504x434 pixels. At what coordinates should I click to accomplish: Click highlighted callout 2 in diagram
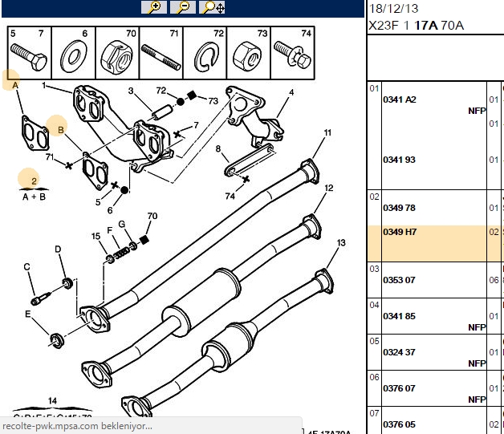click(34, 180)
